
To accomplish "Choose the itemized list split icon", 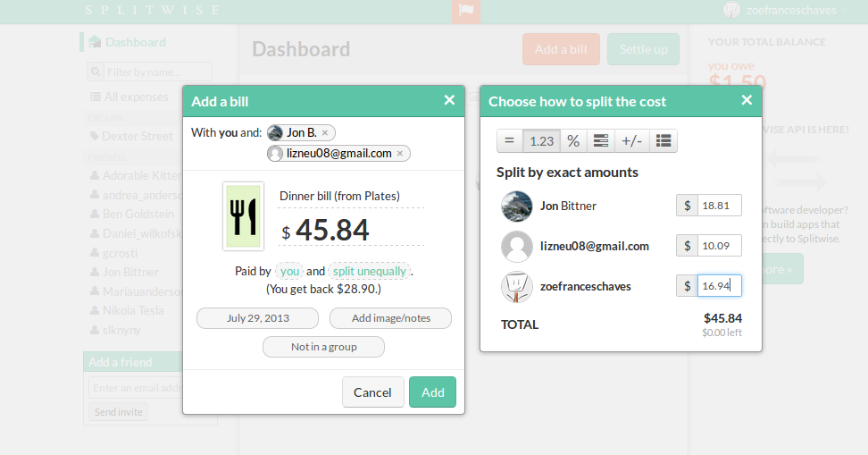I will pos(664,140).
